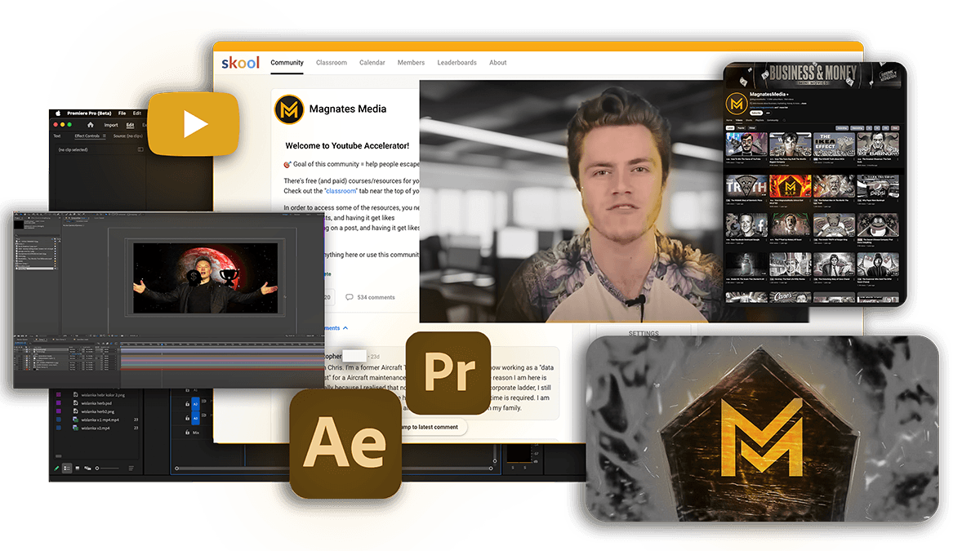
Task: Toggle the A2 track targeting button
Action: tap(195, 404)
